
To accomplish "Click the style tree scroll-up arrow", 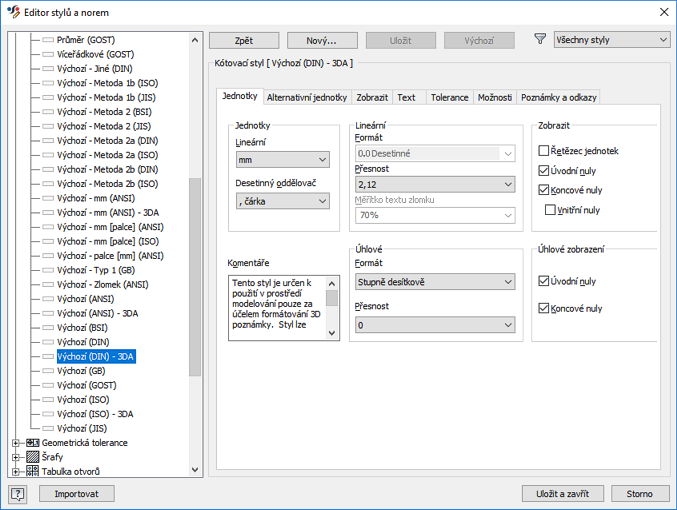I will 195,40.
